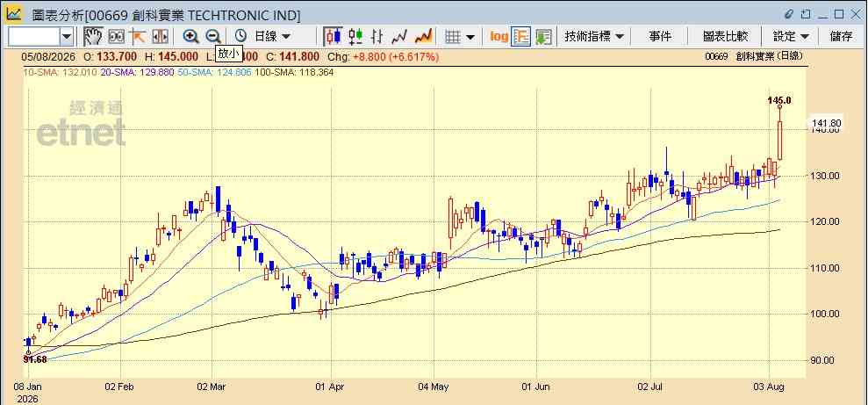The height and width of the screenshot is (405, 868).
Task: Click the open price O: 133.700
Action: pyautogui.click(x=111, y=56)
